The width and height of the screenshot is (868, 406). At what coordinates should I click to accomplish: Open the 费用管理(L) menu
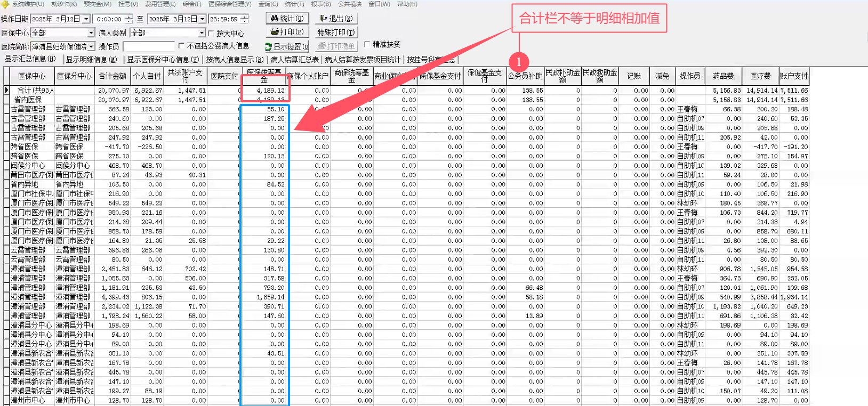(x=160, y=4)
